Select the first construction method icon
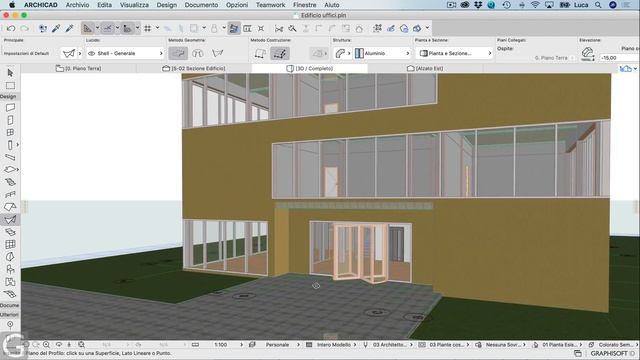 click(260, 53)
